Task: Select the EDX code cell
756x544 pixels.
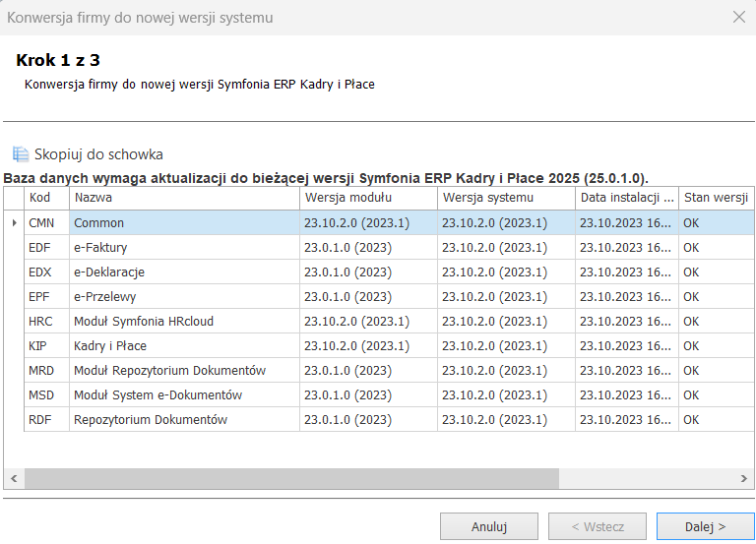Action: [x=47, y=272]
